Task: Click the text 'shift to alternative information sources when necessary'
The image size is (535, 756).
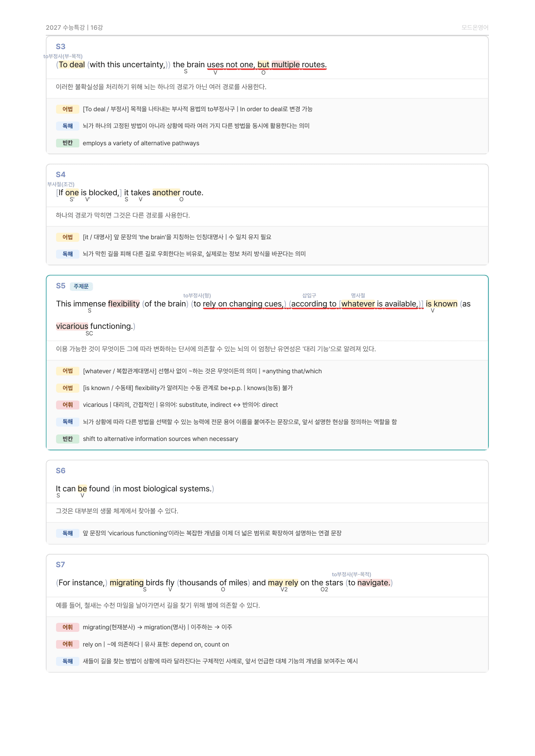Action: click(x=160, y=439)
